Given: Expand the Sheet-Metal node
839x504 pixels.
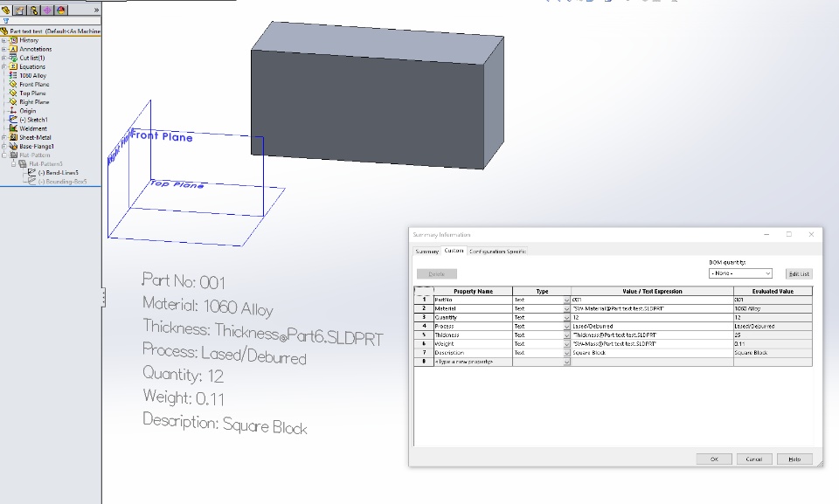Looking at the screenshot, I should point(4,137).
